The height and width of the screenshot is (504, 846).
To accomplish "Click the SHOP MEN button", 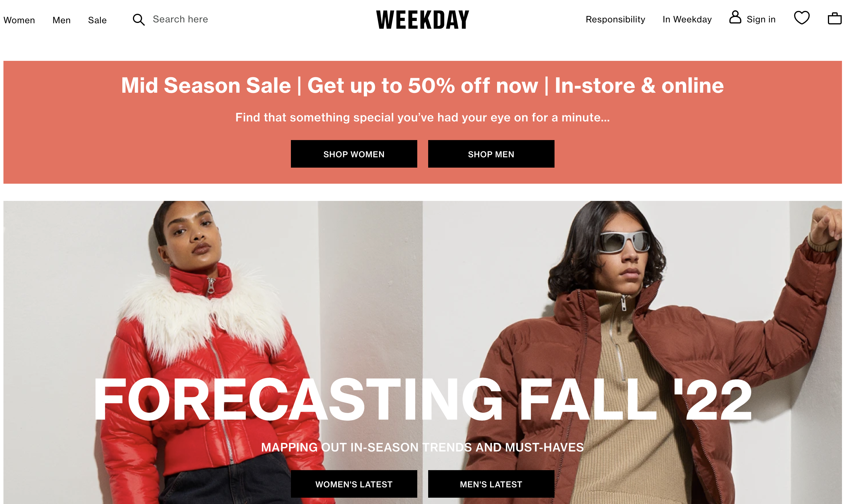I will point(491,154).
